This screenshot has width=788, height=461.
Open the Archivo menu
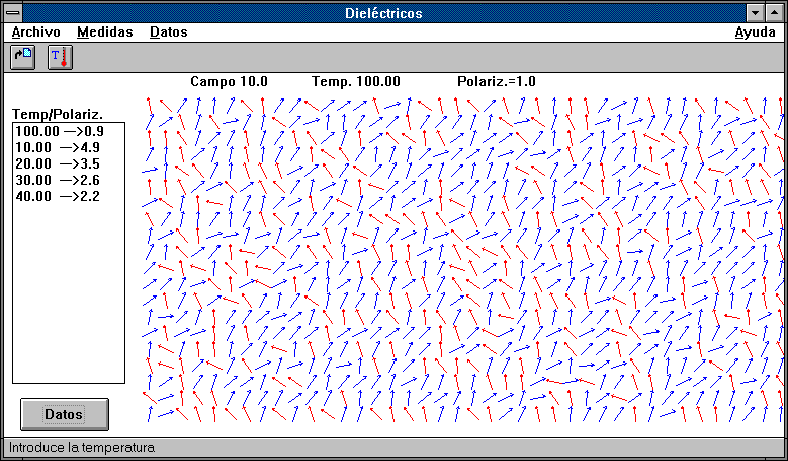(x=36, y=32)
